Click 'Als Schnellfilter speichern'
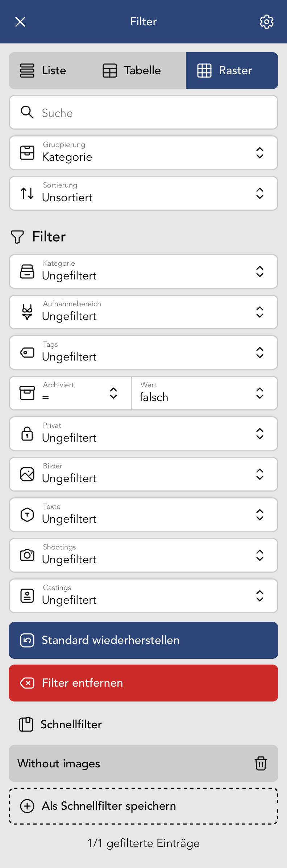The image size is (287, 868). [x=143, y=806]
